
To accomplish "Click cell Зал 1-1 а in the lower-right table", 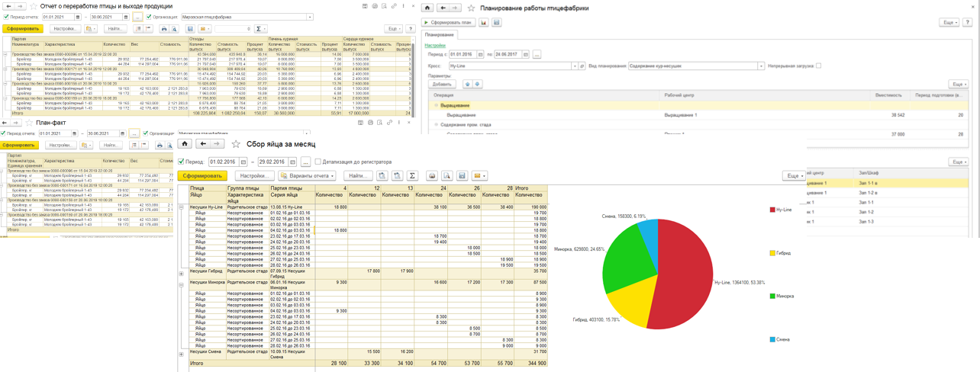I will pos(870,183).
